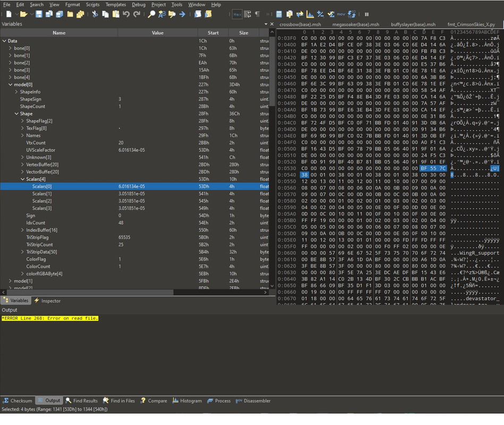Image resolution: width=504 pixels, height=425 pixels.
Task: Click the hex operations plus-divide icon
Action: tap(320, 14)
